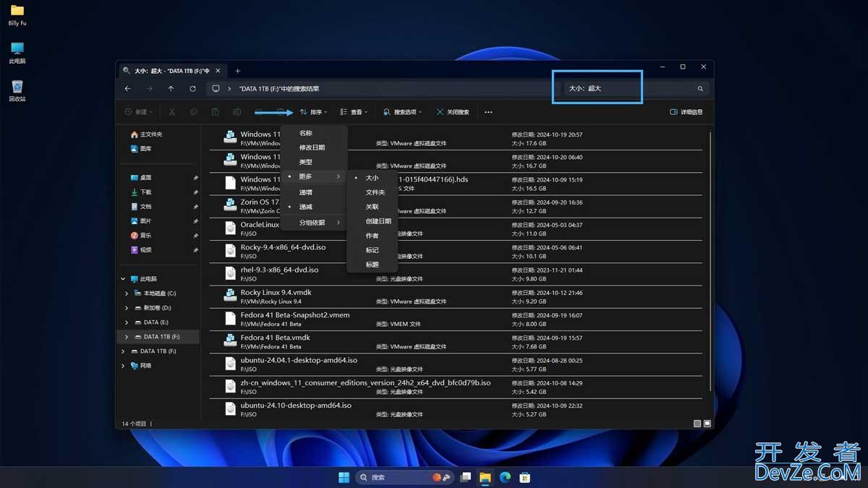Click the toolbar Rename icon
Screen dimensions: 868x488
(237, 112)
